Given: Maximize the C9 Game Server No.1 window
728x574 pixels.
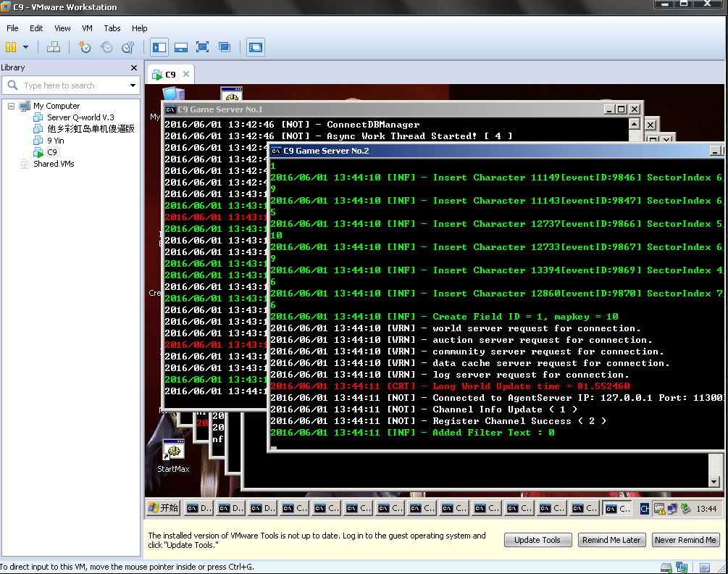Looking at the screenshot, I should [x=622, y=109].
